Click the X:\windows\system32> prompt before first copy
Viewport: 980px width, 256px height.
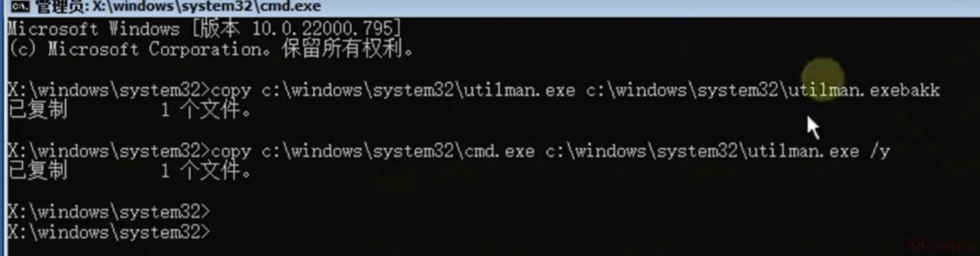(x=109, y=90)
